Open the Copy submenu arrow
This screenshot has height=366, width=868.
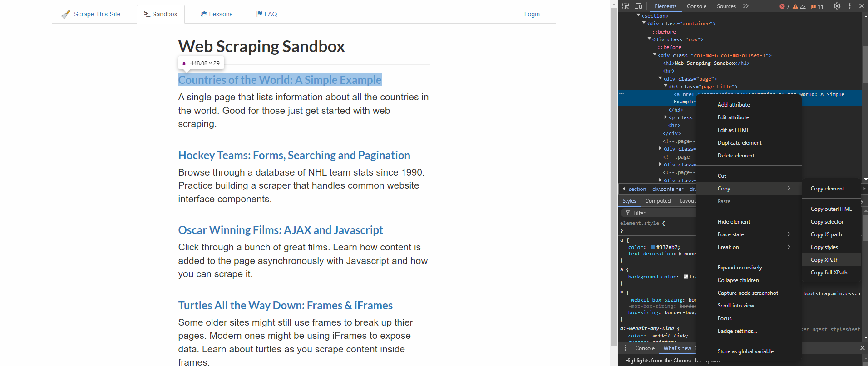click(x=789, y=188)
